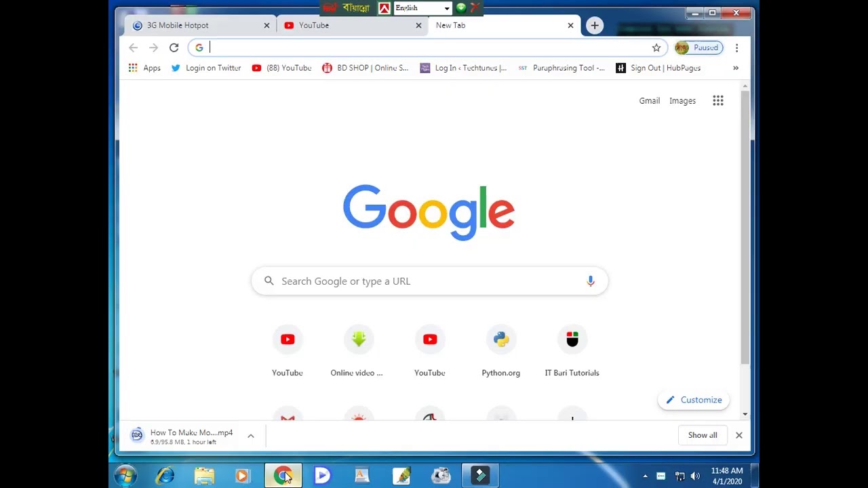Open the media player taskbar icon

[x=243, y=476]
